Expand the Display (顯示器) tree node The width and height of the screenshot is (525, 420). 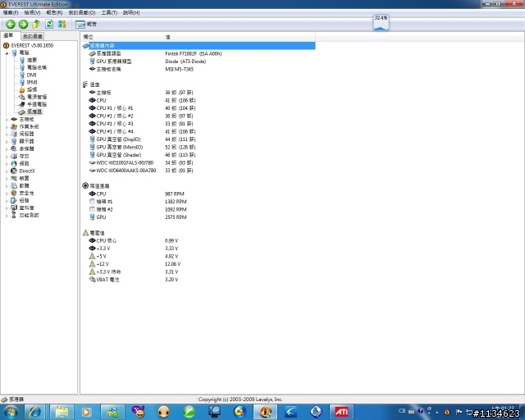tap(7, 141)
